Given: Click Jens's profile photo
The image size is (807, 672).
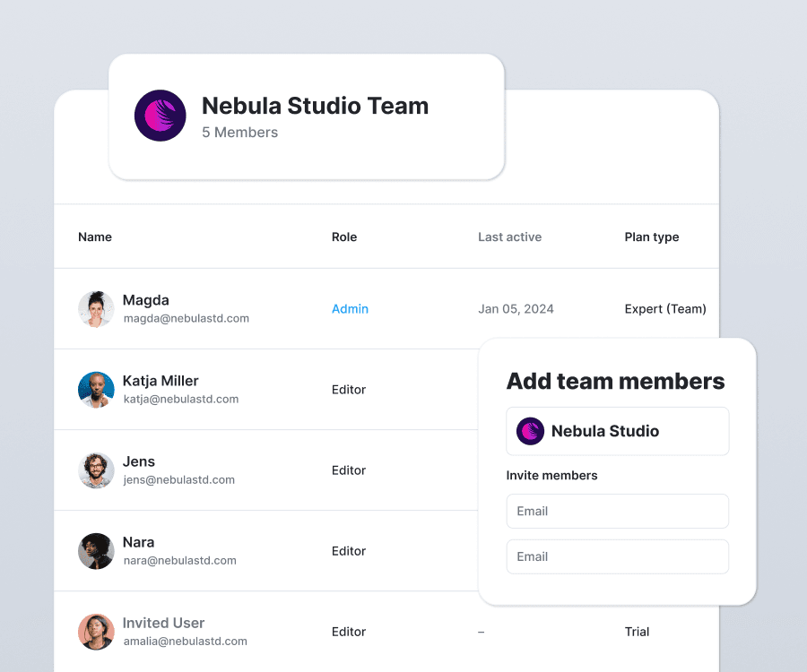Looking at the screenshot, I should tap(96, 470).
